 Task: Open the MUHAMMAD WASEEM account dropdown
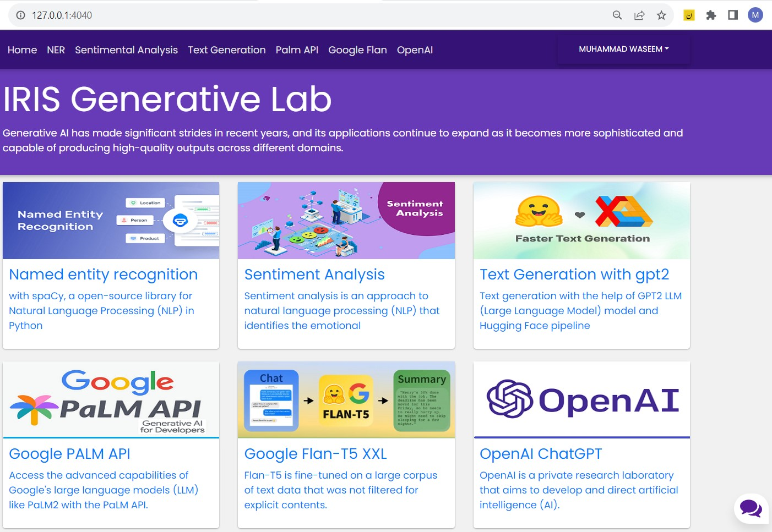point(623,49)
